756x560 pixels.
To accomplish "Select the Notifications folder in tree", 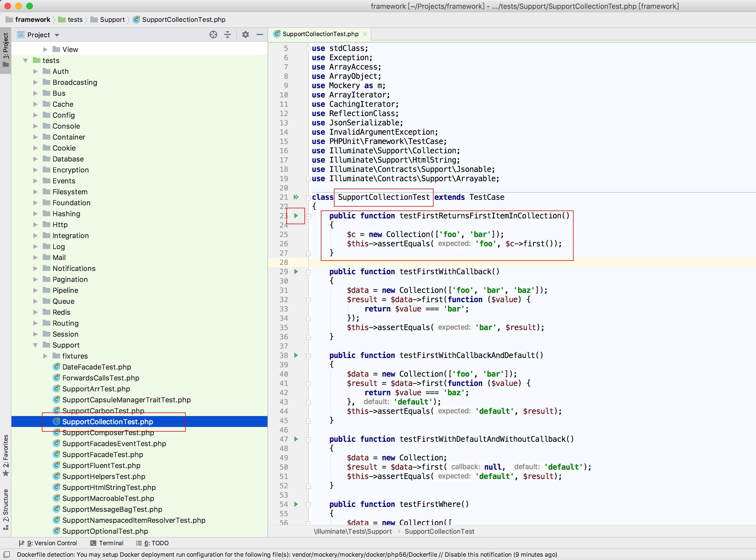I will [74, 269].
